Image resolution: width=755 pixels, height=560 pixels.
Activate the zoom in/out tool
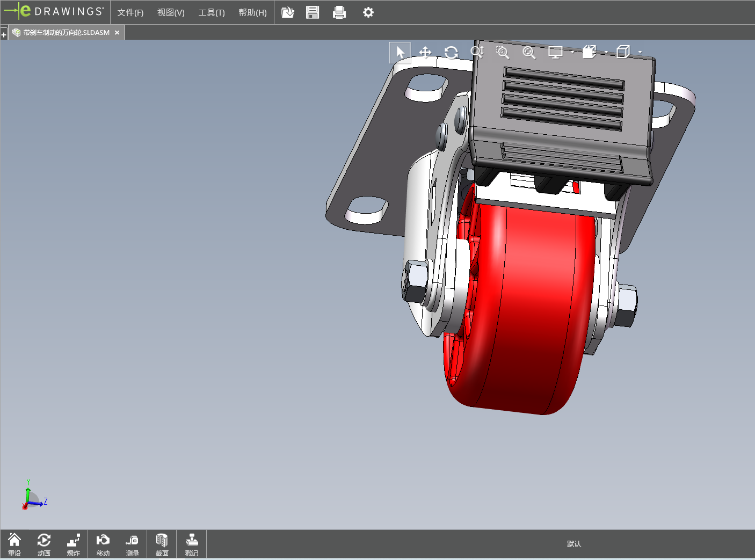click(x=477, y=52)
